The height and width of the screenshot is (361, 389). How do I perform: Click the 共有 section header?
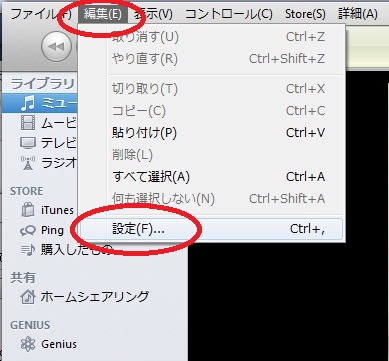[23, 277]
